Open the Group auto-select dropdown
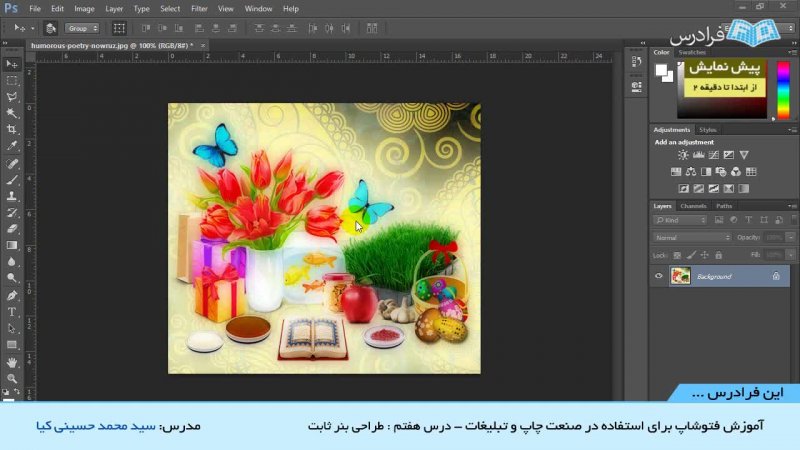 click(x=80, y=28)
